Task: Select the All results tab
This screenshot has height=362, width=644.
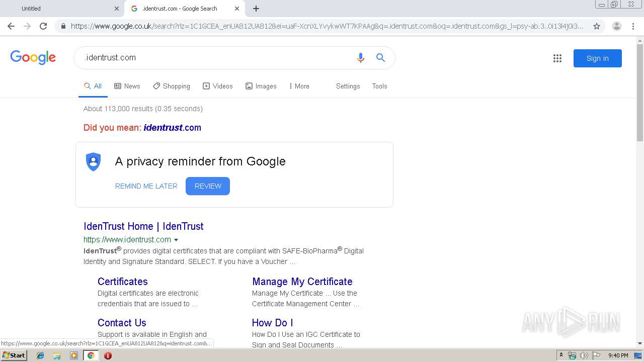Action: 93,86
